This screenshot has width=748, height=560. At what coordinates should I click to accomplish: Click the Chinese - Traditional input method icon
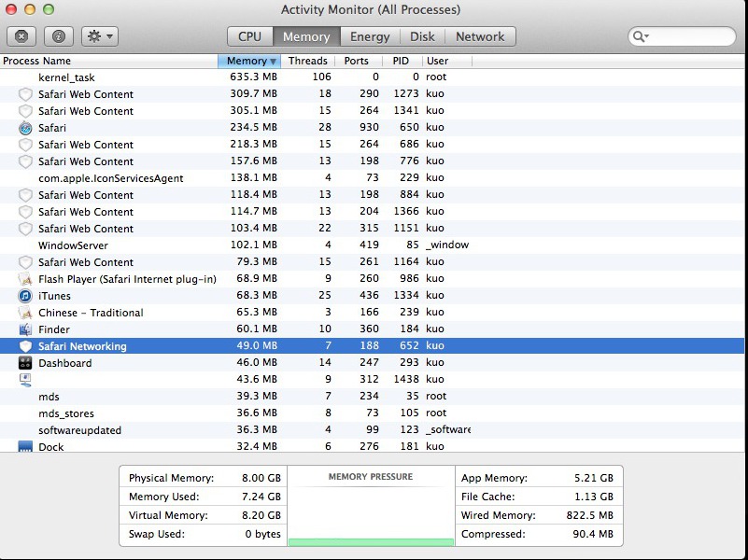click(x=25, y=313)
